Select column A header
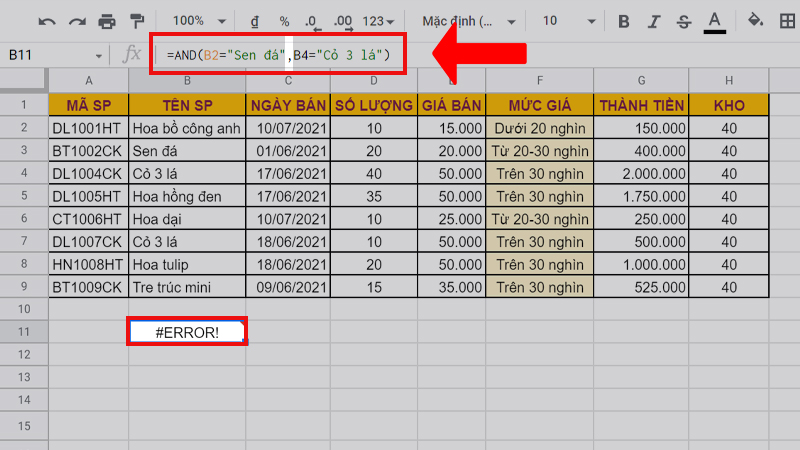 tap(89, 81)
